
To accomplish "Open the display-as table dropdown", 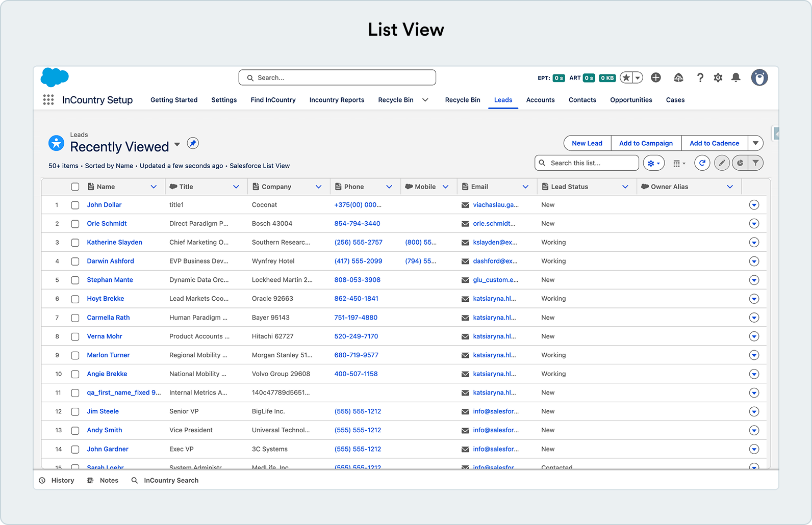I will point(679,163).
